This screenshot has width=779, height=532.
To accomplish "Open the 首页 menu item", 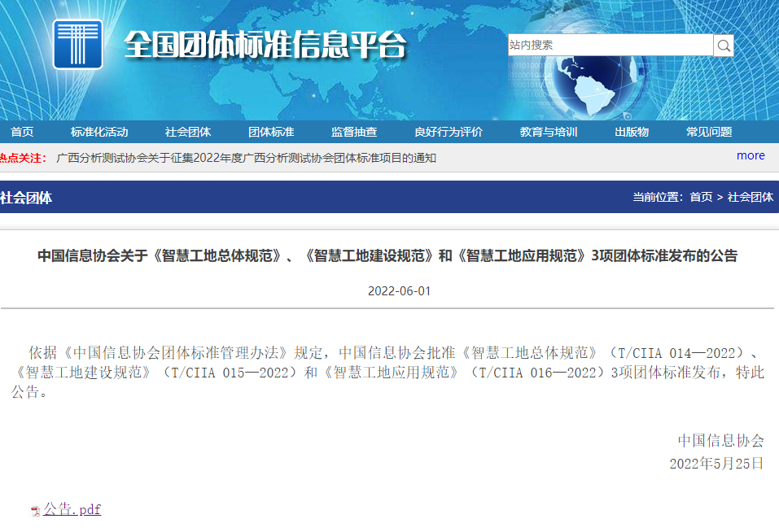I will click(22, 132).
